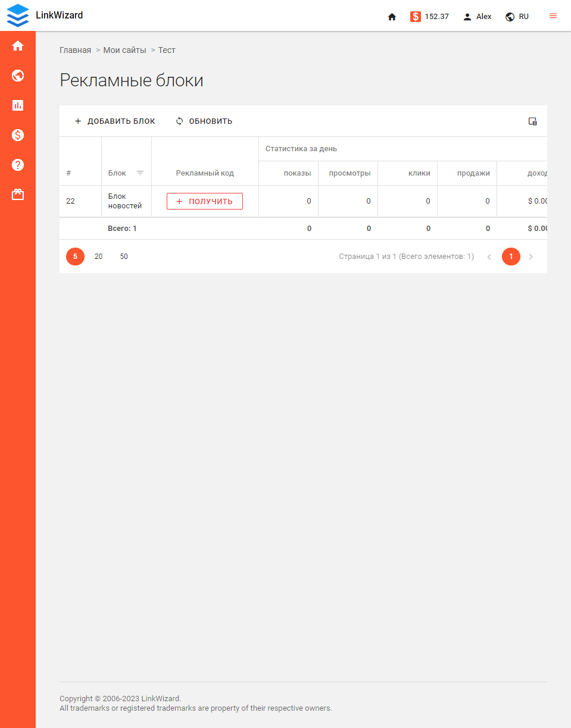The width and height of the screenshot is (571, 728).
Task: Keep page size 5 selected
Action: coord(75,257)
